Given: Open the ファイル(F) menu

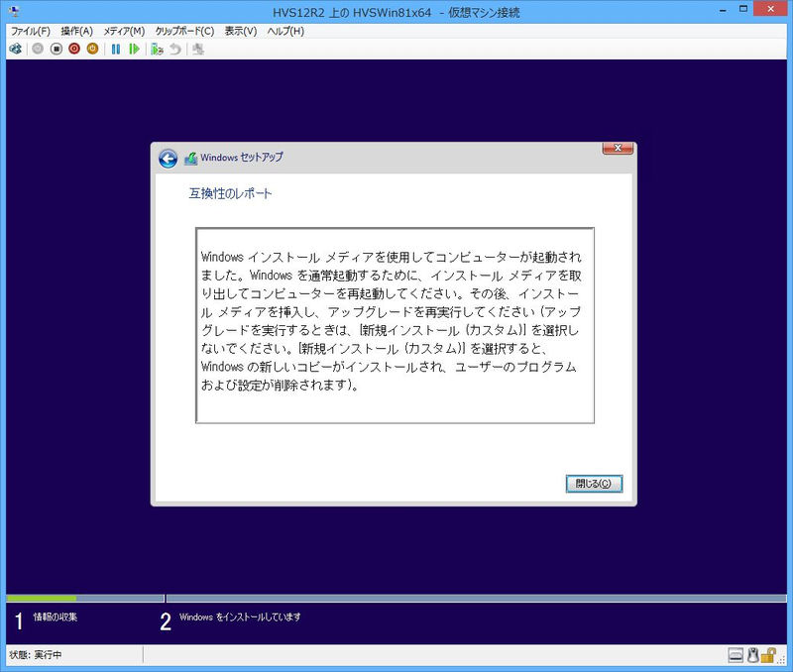Looking at the screenshot, I should tap(31, 31).
